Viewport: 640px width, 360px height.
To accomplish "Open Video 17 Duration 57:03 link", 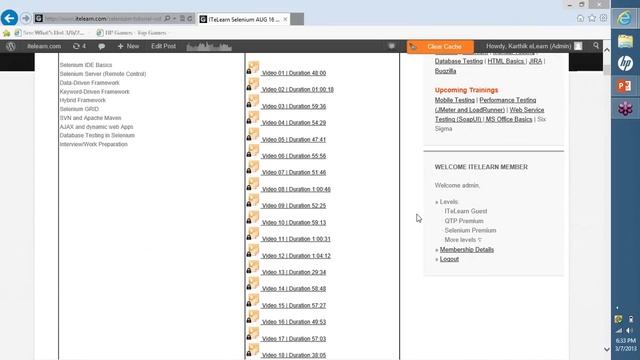I will (x=293, y=339).
